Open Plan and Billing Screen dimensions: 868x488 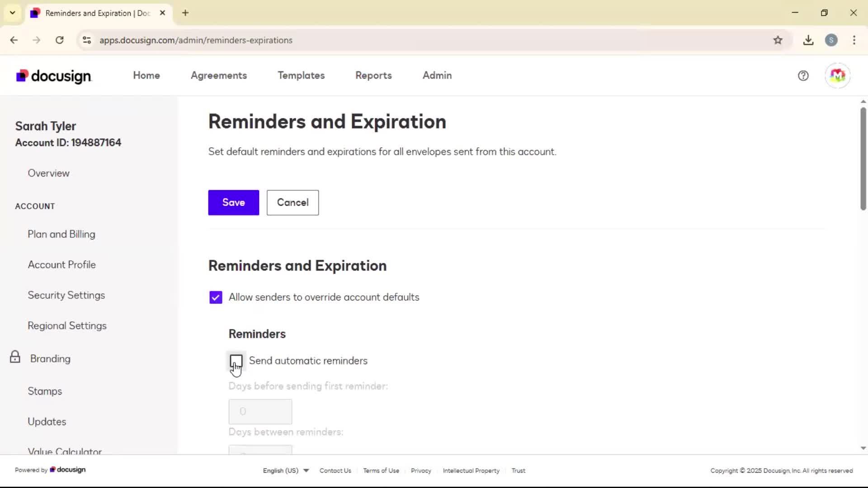(61, 234)
